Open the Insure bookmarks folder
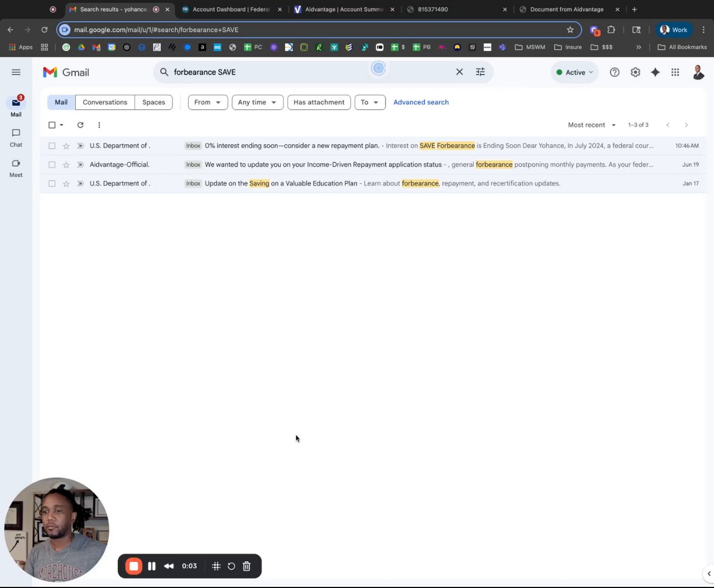Image resolution: width=714 pixels, height=588 pixels. click(568, 47)
